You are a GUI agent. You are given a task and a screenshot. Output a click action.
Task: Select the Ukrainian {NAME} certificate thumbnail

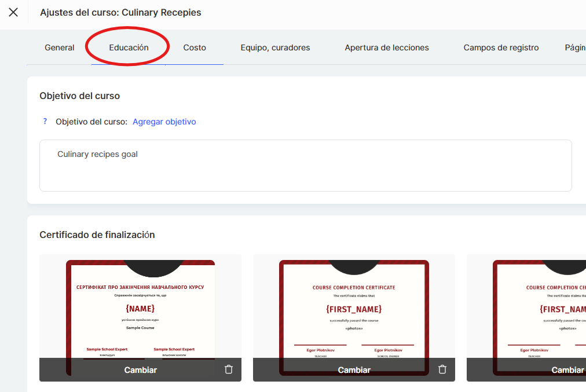coord(140,307)
